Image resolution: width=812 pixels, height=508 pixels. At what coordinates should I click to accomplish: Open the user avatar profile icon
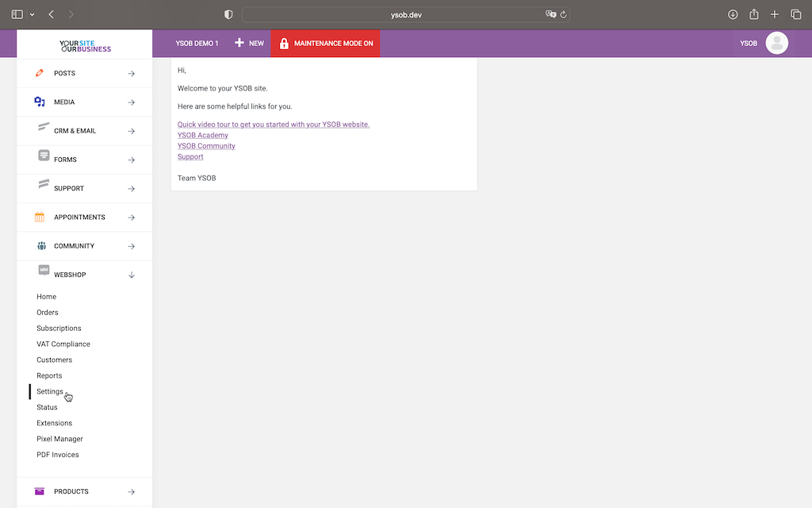click(777, 43)
